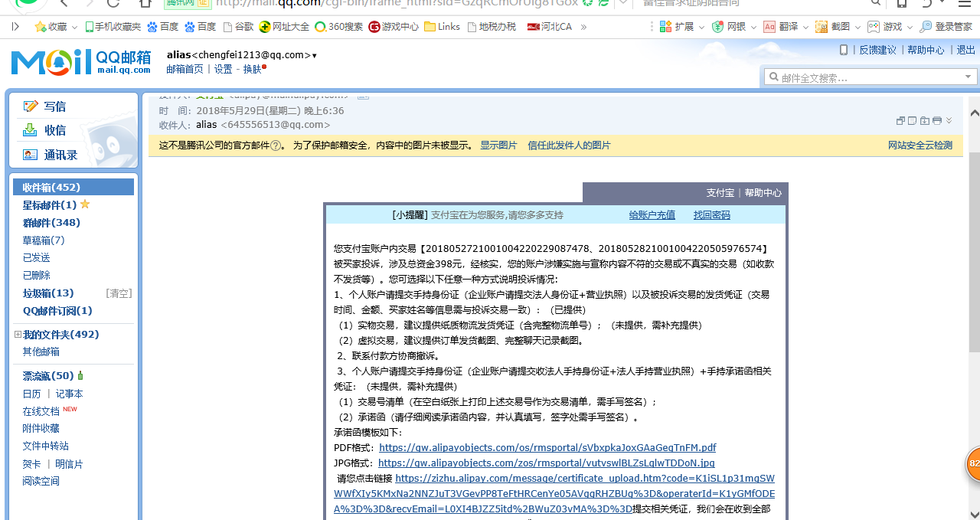Click the magnifier icon in mail search box
The image size is (980, 520).
(x=773, y=77)
